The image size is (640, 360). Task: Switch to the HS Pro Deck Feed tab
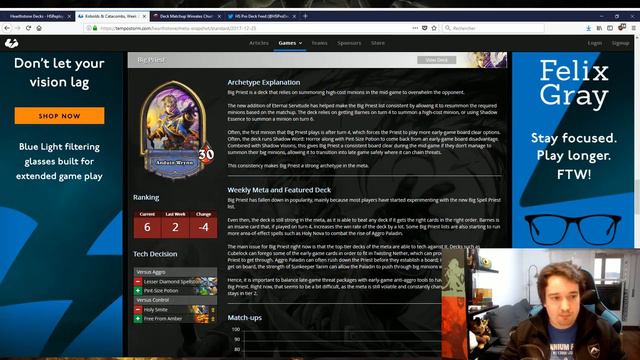click(262, 17)
